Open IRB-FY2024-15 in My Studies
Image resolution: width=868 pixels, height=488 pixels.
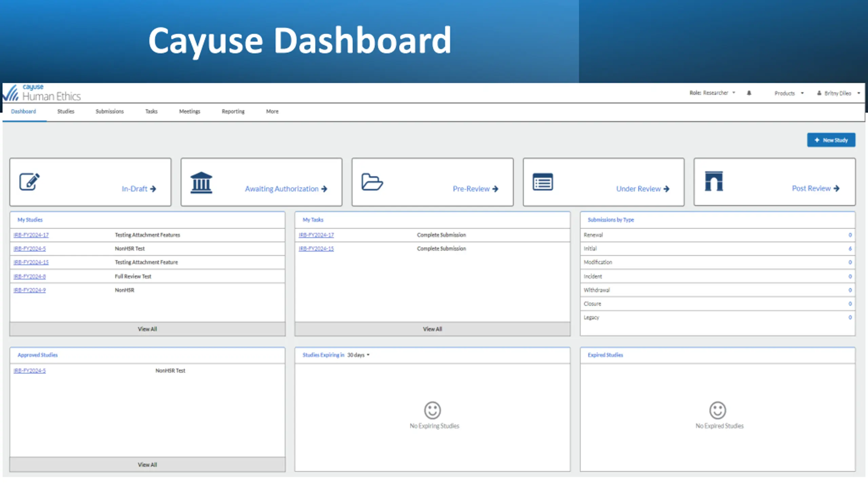(31, 262)
